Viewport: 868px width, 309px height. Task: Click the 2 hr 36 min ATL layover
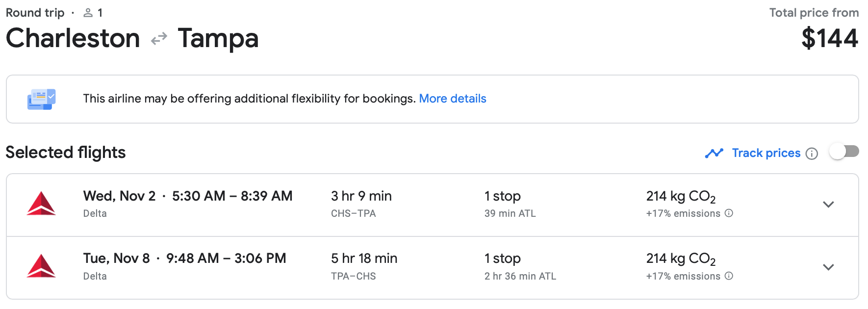pos(520,276)
